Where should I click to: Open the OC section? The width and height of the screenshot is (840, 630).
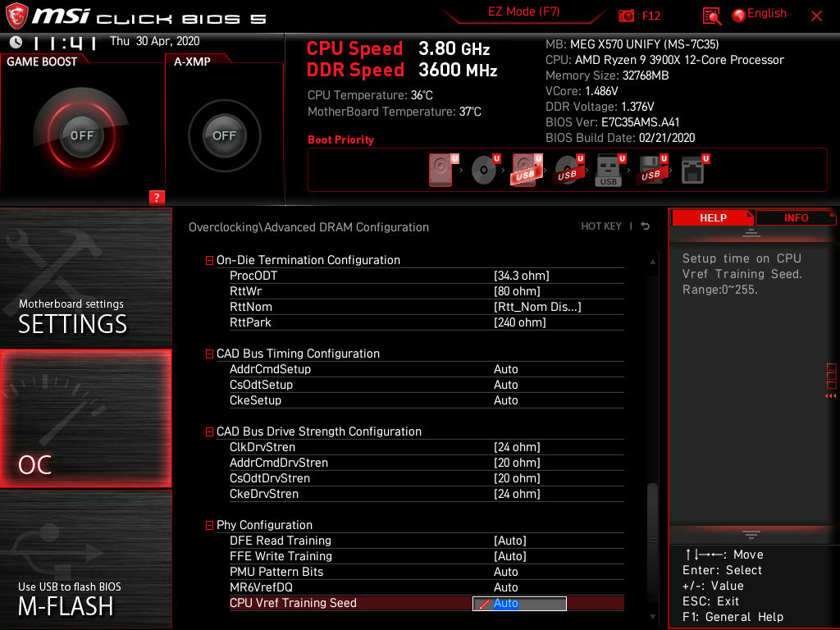coord(85,418)
